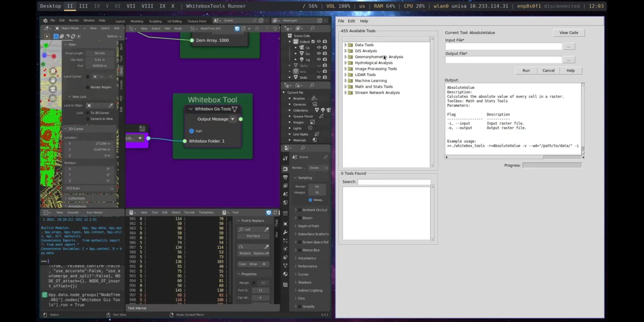The height and width of the screenshot is (322, 644).
Task: Toggle the Viewport Denoising checkbox under Sampling
Action: click(310, 200)
